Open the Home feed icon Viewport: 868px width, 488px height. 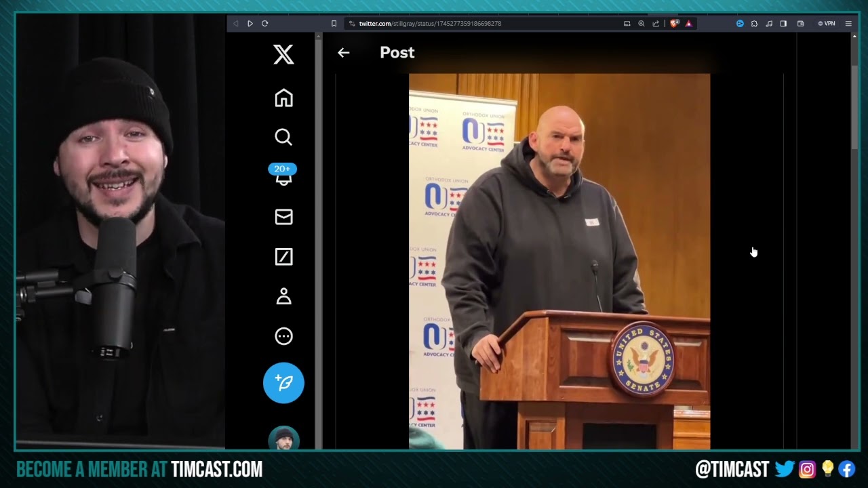(283, 98)
